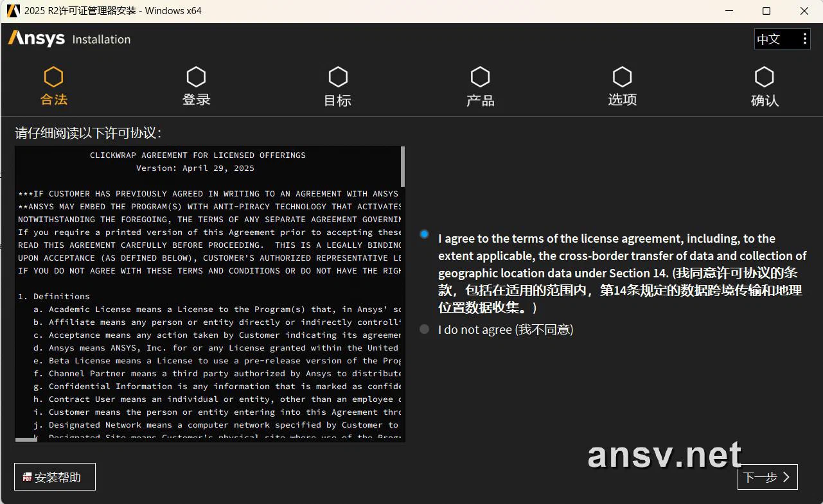The image size is (823, 504).
Task: Click the 'b. Affiliate means' line
Action: [217, 322]
